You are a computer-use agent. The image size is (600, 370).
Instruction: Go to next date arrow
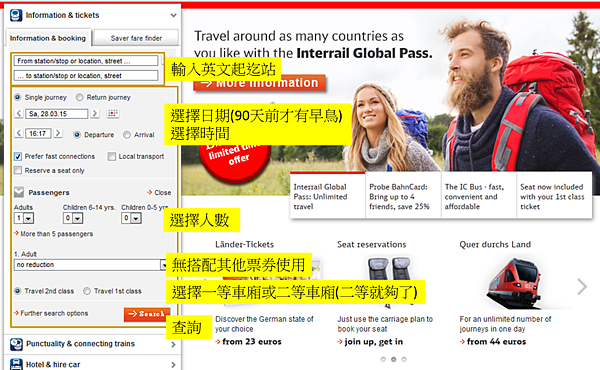pyautogui.click(x=95, y=113)
